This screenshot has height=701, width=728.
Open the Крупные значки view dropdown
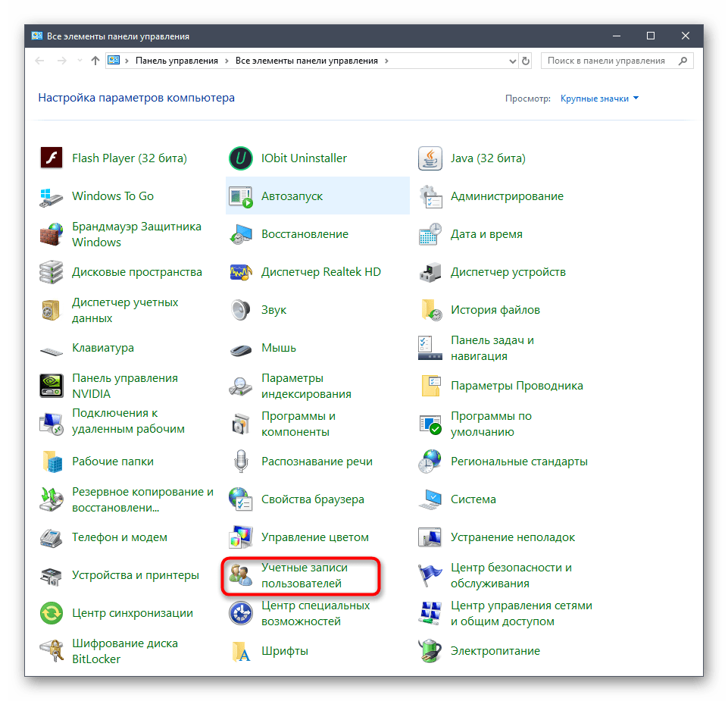point(599,99)
